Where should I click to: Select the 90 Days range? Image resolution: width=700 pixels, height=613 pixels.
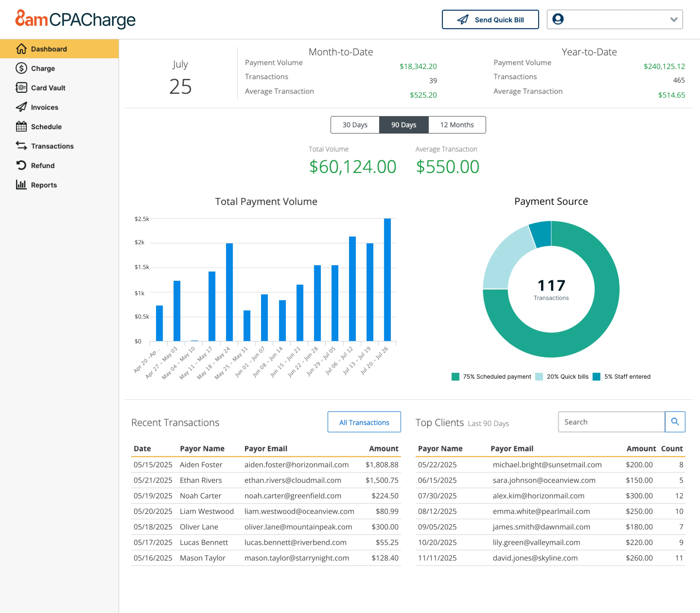click(404, 125)
